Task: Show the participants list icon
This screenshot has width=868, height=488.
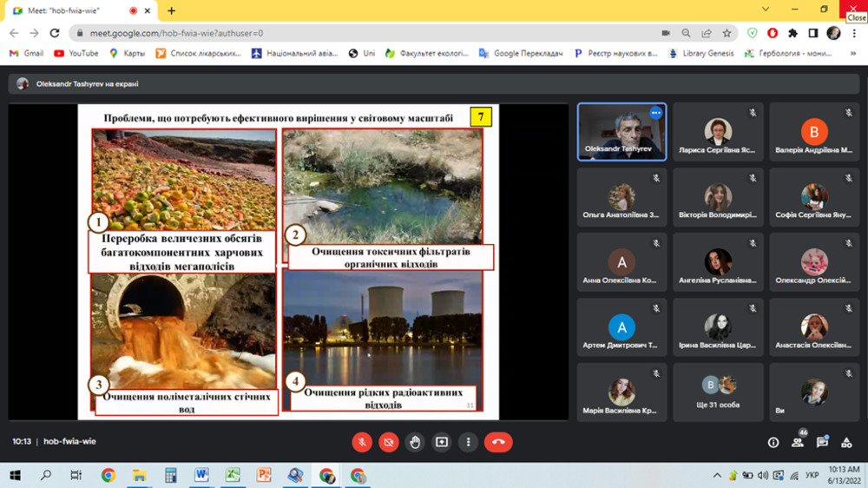Action: pyautogui.click(x=797, y=442)
